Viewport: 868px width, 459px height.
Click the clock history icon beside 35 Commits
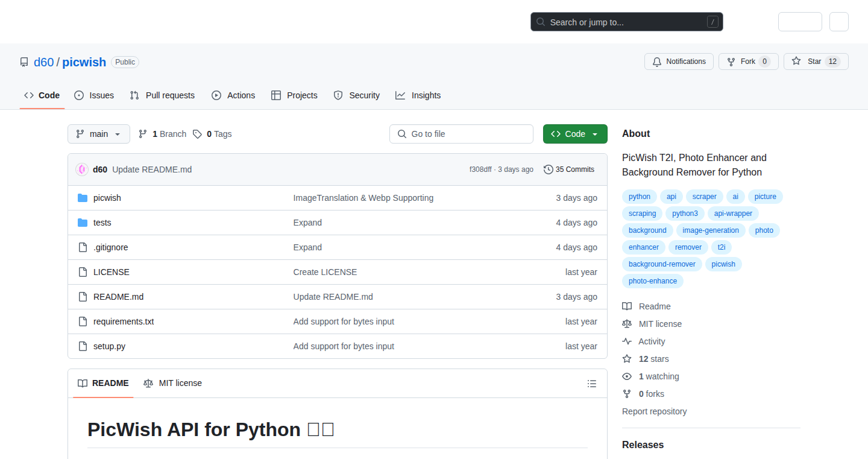point(548,169)
